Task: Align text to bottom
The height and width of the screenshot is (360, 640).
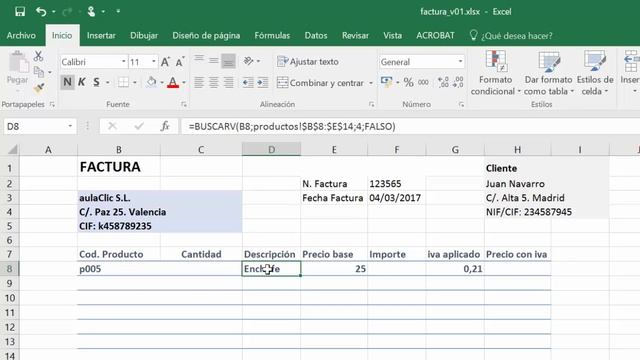Action: point(229,61)
